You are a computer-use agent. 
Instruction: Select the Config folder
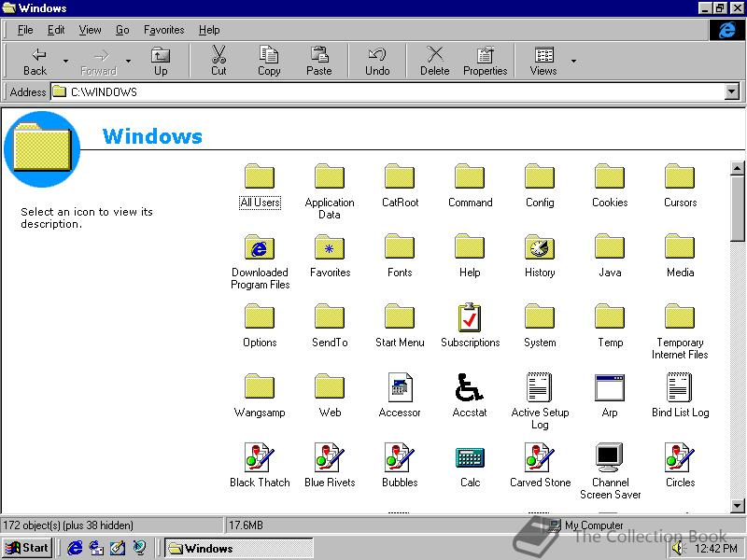pos(540,186)
